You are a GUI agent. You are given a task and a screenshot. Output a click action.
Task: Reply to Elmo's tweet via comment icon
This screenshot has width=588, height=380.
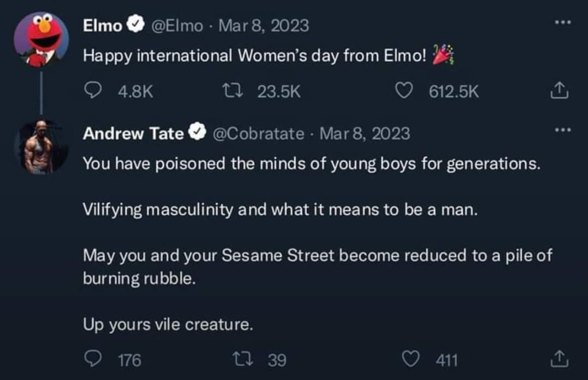[92, 91]
